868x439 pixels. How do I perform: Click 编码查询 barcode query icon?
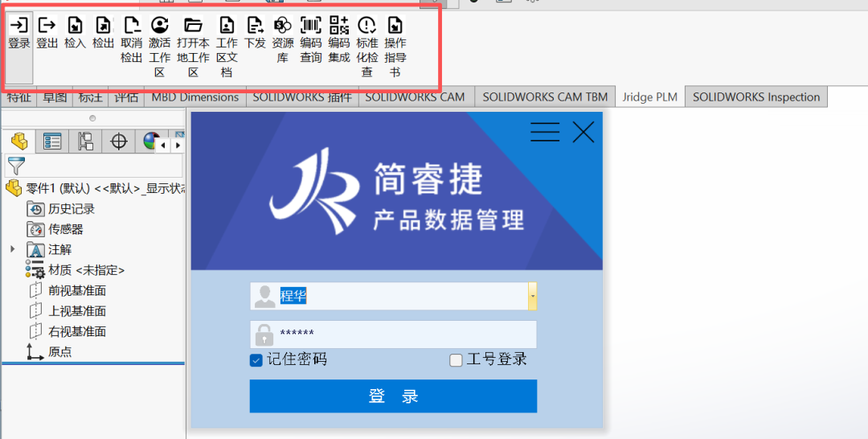pos(310,26)
